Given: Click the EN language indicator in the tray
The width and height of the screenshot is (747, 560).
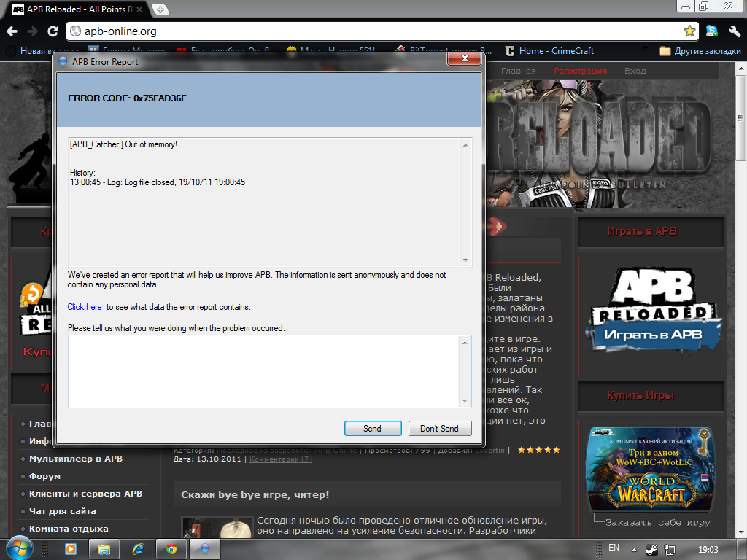Looking at the screenshot, I should tap(614, 548).
